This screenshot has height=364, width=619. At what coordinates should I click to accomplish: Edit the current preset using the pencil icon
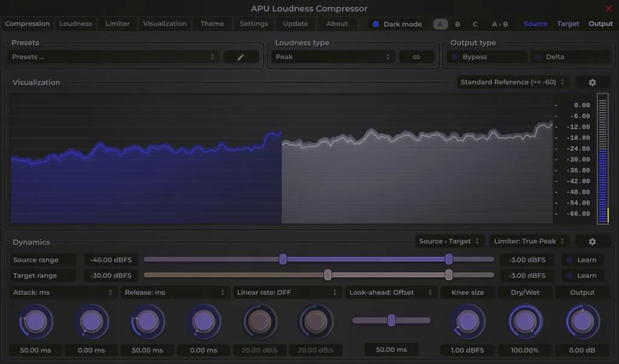click(241, 56)
